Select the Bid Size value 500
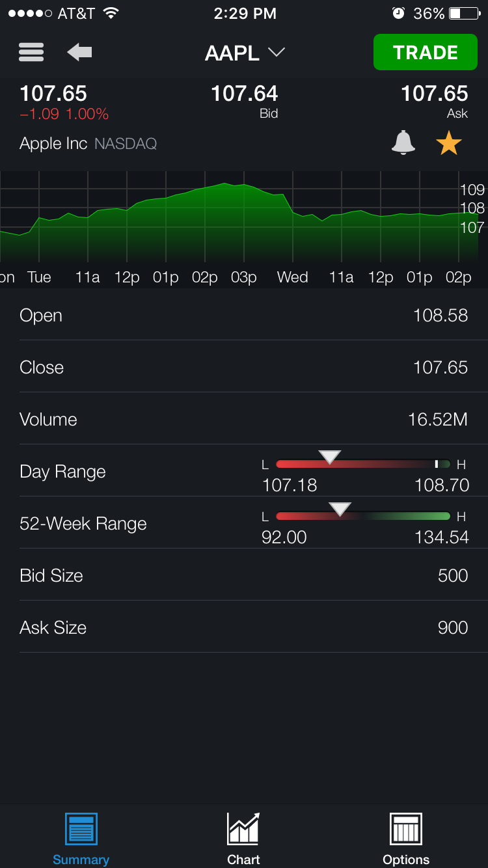 click(453, 576)
